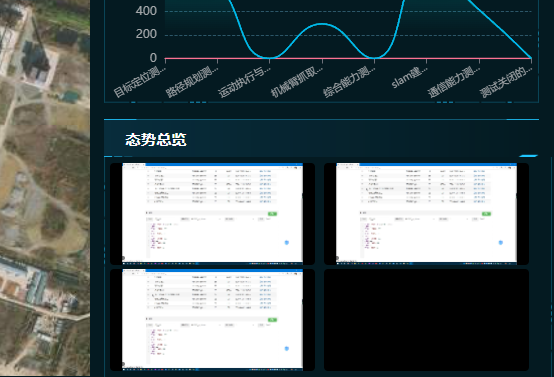
Task: Select the 运动执行与... axis label
Action: [244, 81]
